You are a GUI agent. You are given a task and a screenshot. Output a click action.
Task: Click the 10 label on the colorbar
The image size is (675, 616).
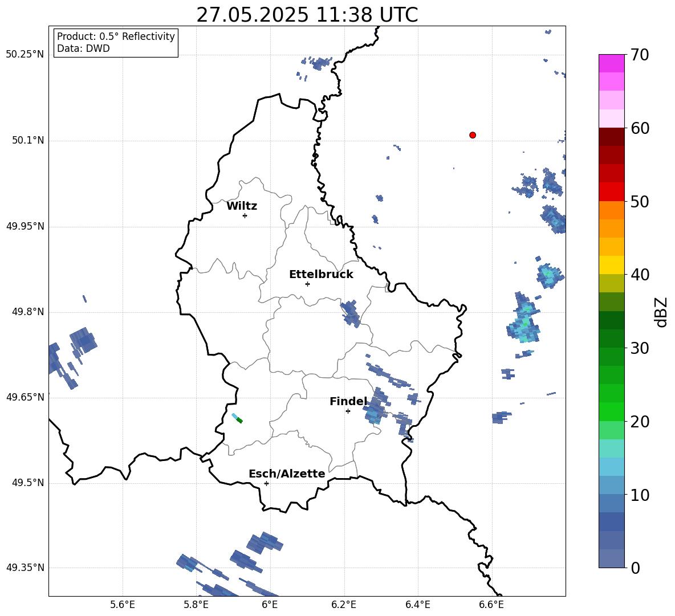[x=640, y=495]
